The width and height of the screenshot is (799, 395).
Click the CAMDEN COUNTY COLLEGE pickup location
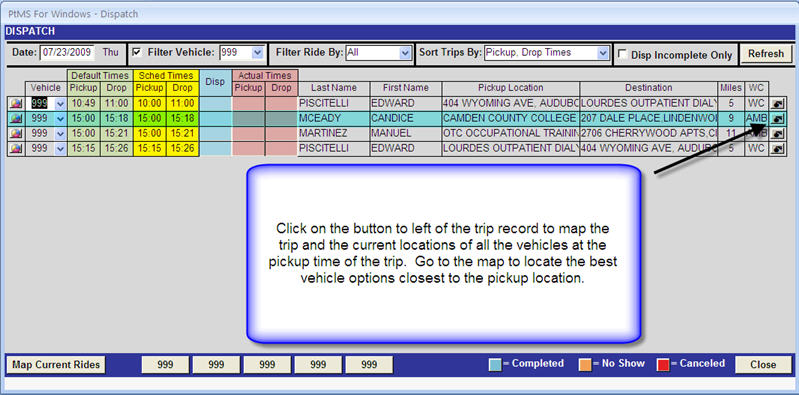pyautogui.click(x=511, y=119)
